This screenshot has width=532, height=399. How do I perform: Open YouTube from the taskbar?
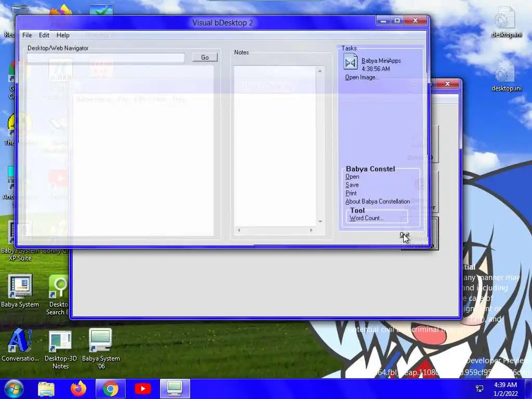coord(142,389)
